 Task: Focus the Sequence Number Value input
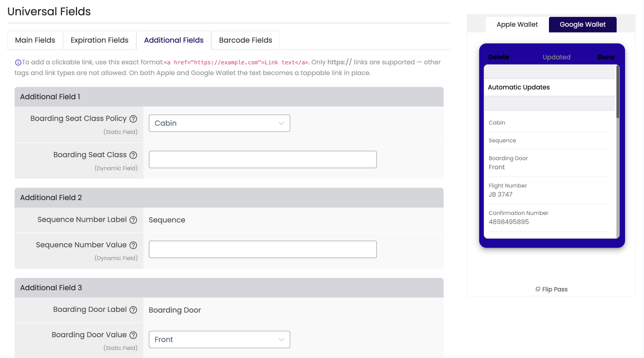point(263,249)
